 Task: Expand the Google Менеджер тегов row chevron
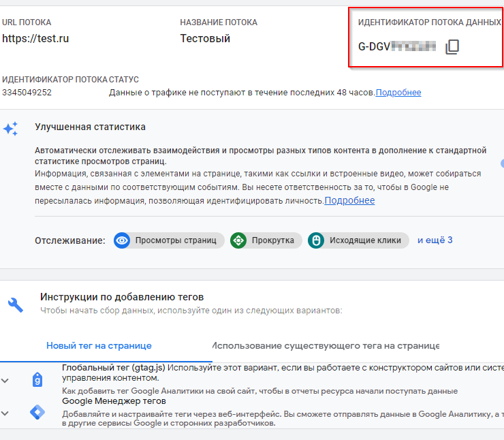coord(5,413)
